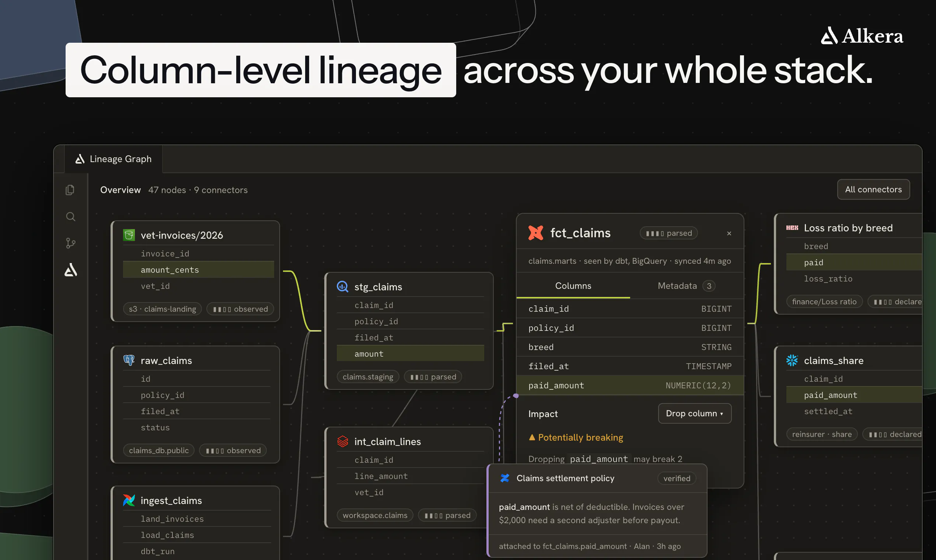Image resolution: width=936 pixels, height=560 pixels.
Task: Click the S3 bucket icon on vet-invoices/2026
Action: point(129,235)
